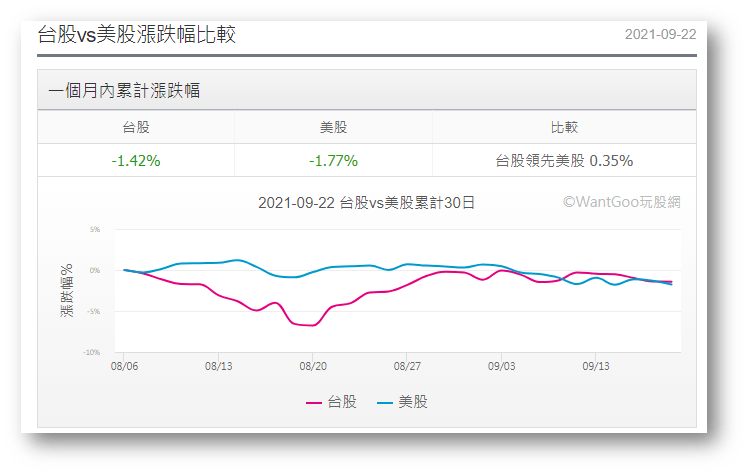This screenshot has height=475, width=749.
Task: Click the blue 美股 legend line marker
Action: pos(384,403)
